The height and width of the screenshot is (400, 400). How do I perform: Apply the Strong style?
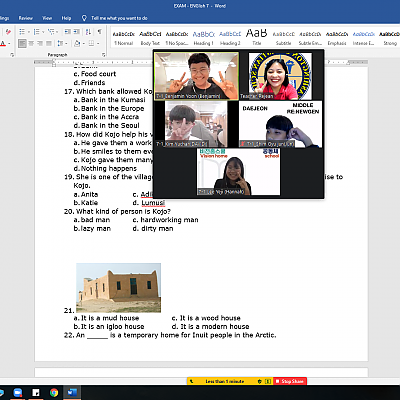click(389, 38)
